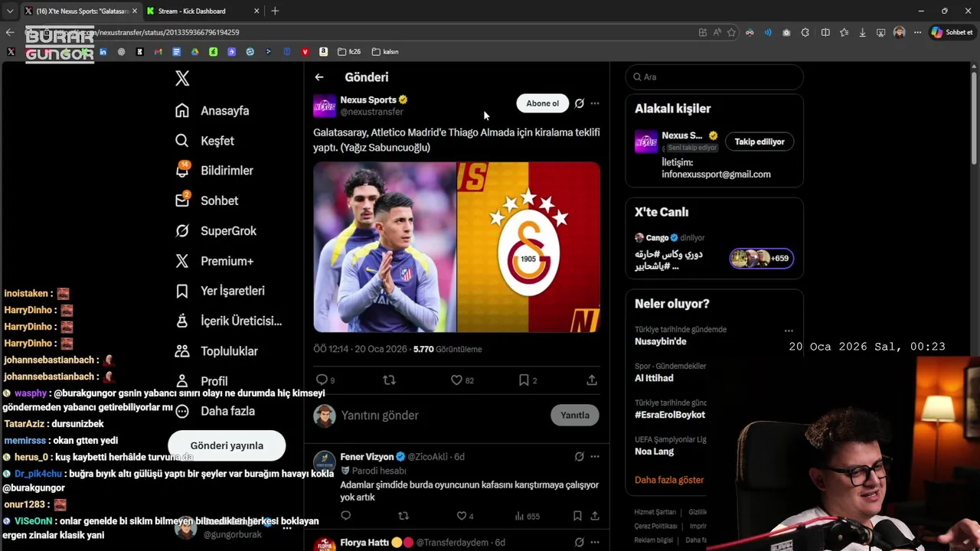Open more options on Florya Hattı reply

[595, 543]
